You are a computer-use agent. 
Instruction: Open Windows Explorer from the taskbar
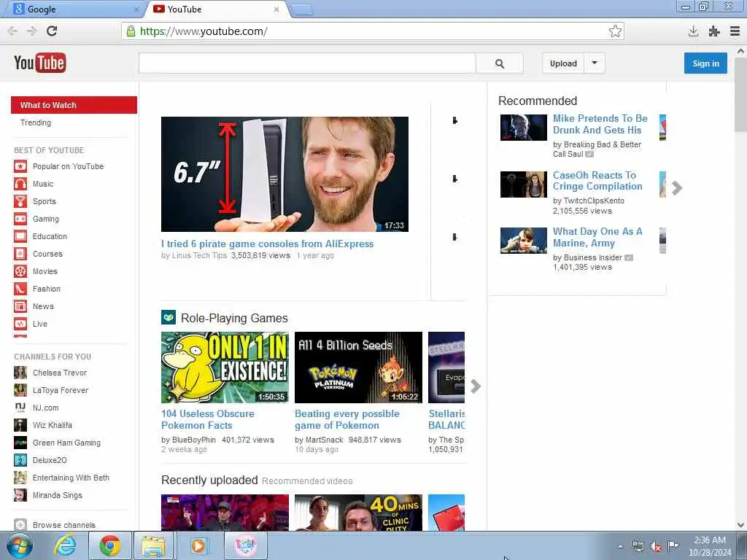[x=152, y=545]
